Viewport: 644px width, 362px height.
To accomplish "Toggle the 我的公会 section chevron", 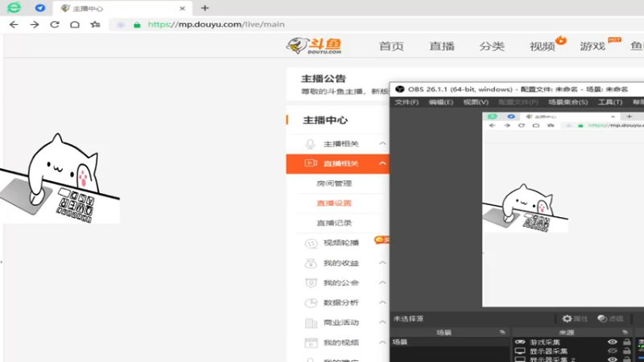I will pos(382,282).
